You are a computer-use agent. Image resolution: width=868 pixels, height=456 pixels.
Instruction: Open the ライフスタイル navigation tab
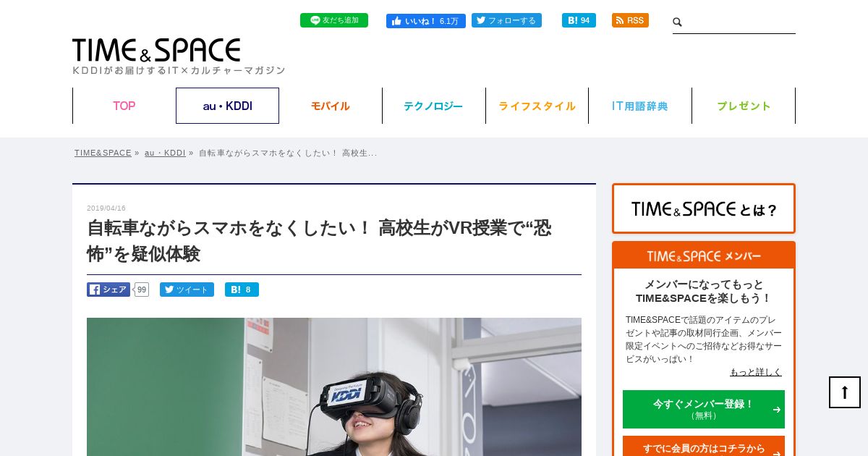[537, 106]
